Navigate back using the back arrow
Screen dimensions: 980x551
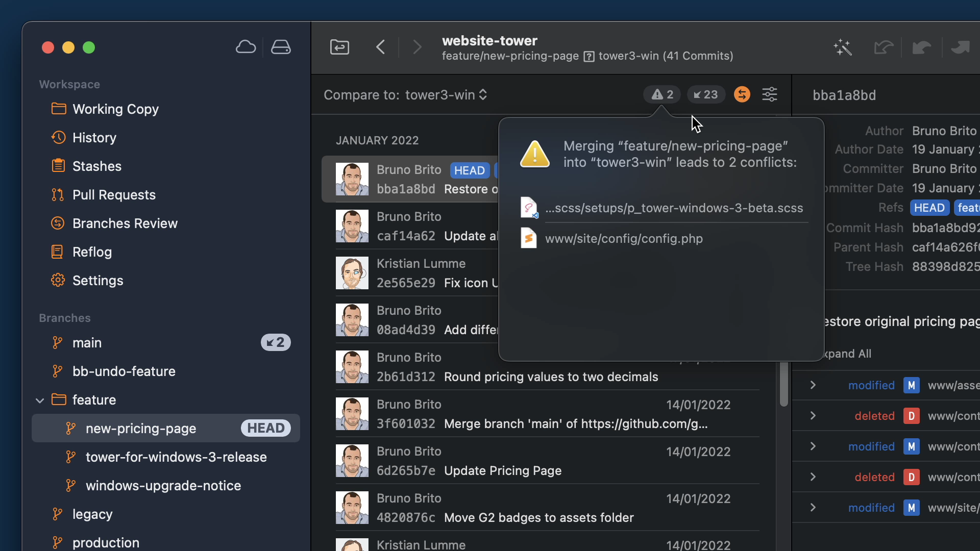381,47
